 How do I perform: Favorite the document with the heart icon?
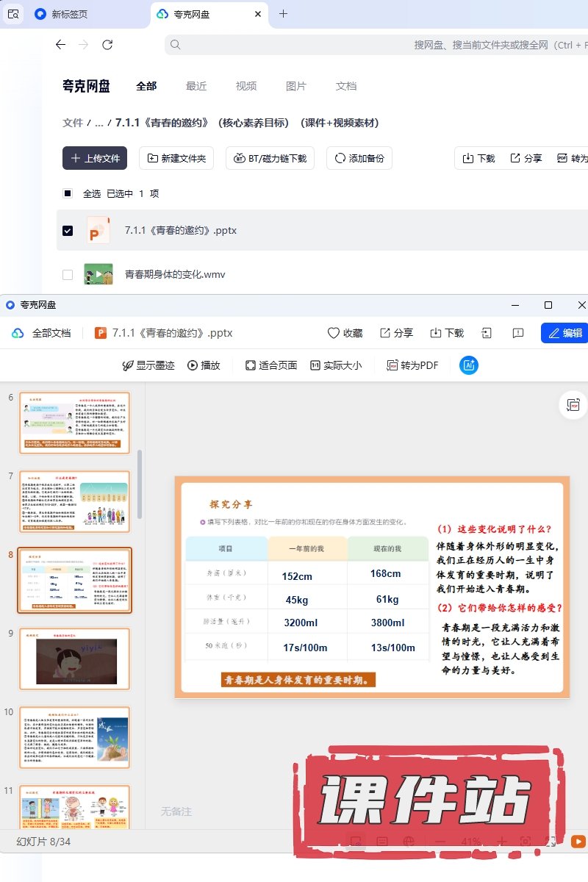334,333
